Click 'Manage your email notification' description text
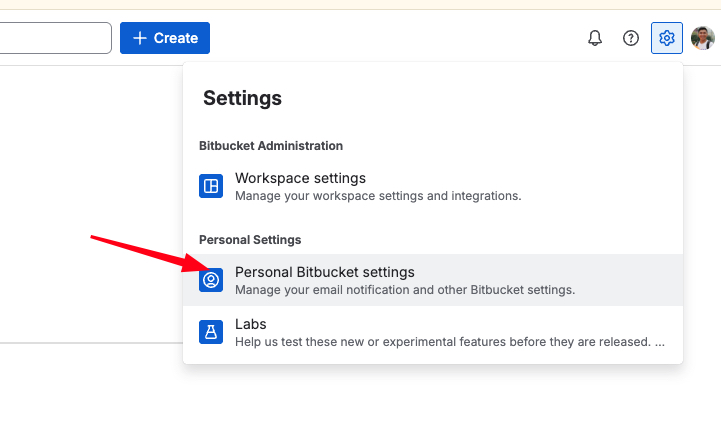Viewport: 721px width, 423px height. (405, 290)
